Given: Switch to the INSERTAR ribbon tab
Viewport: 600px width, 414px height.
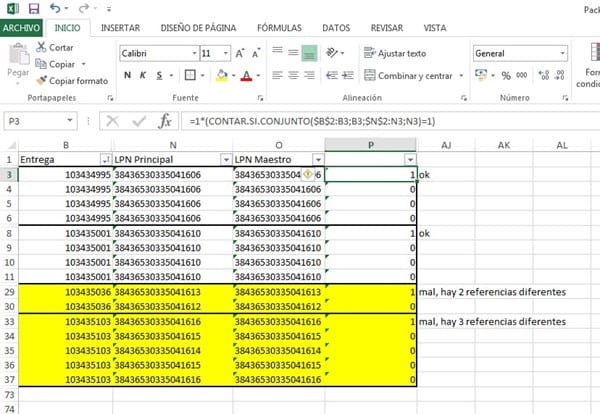Looking at the screenshot, I should [120, 28].
